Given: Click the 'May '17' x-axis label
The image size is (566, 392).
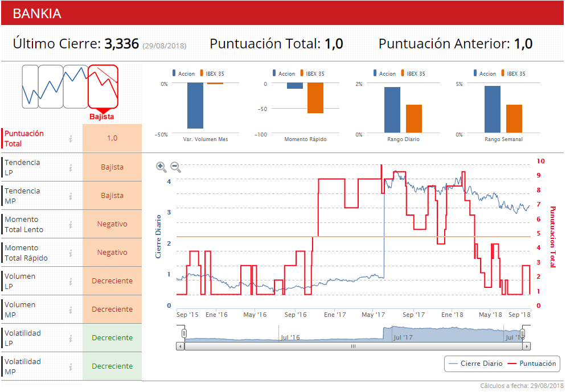Looking at the screenshot, I should 373,315.
